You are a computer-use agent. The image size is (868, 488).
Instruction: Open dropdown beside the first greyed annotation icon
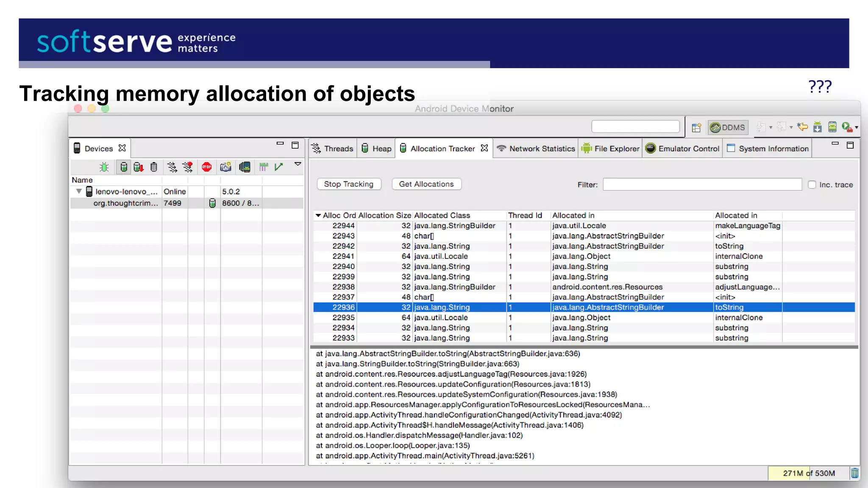pos(771,128)
